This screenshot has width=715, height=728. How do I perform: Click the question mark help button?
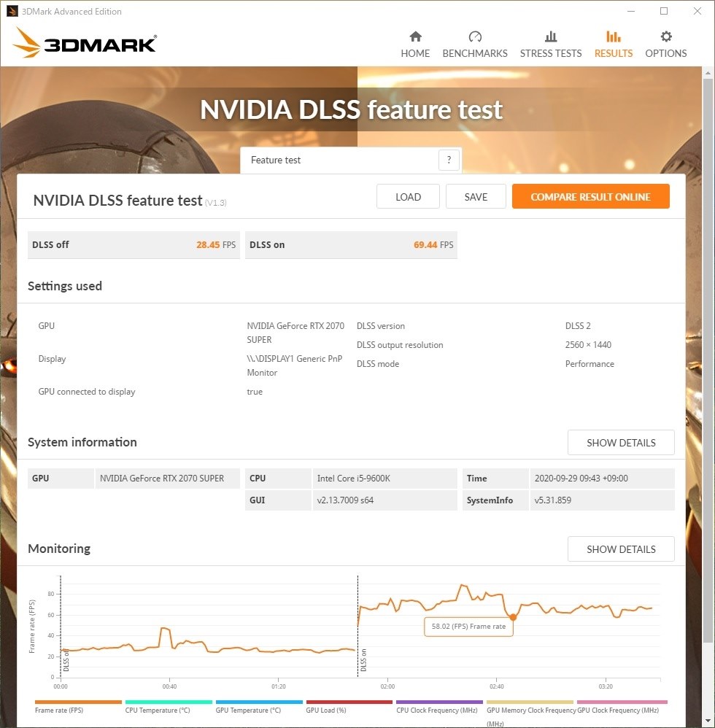449,160
